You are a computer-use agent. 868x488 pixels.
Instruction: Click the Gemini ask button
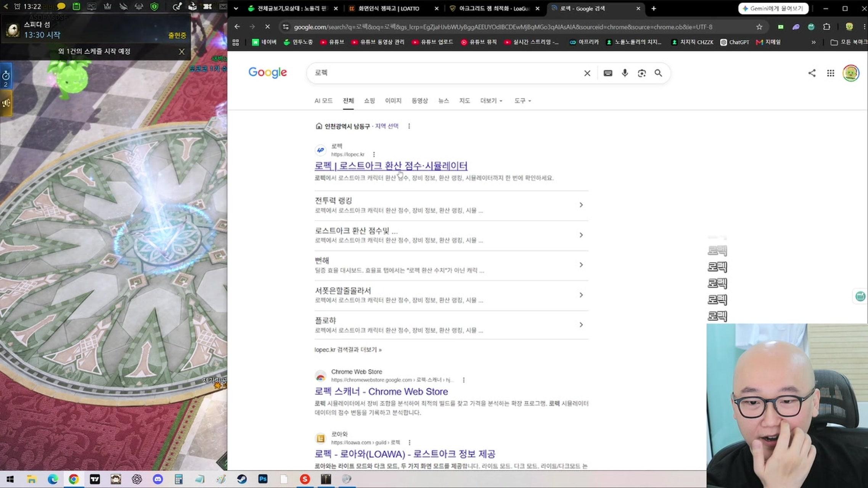tap(773, 8)
